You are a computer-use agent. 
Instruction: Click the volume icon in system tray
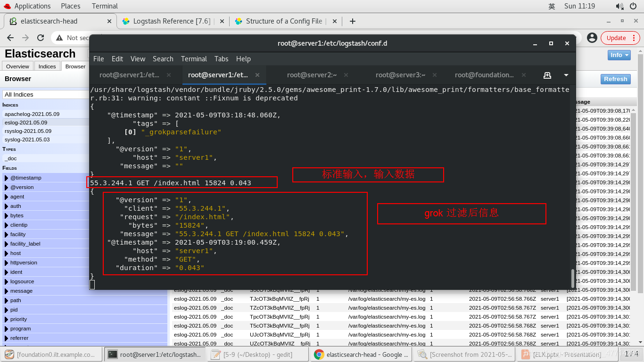pyautogui.click(x=619, y=6)
